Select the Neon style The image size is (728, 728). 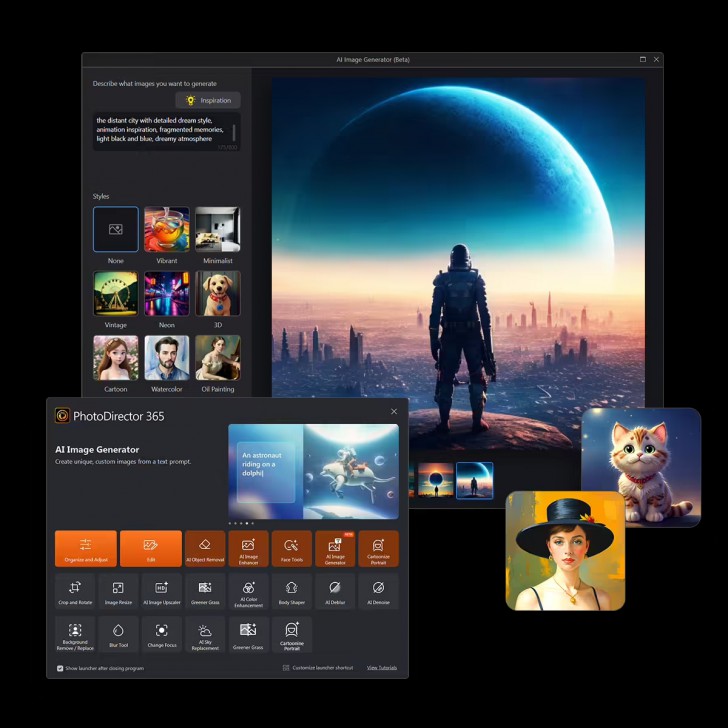coord(167,294)
